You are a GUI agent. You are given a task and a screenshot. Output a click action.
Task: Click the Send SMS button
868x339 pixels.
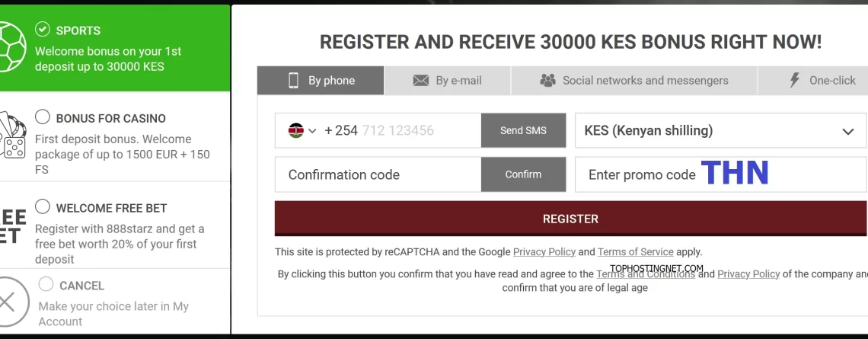click(x=523, y=131)
